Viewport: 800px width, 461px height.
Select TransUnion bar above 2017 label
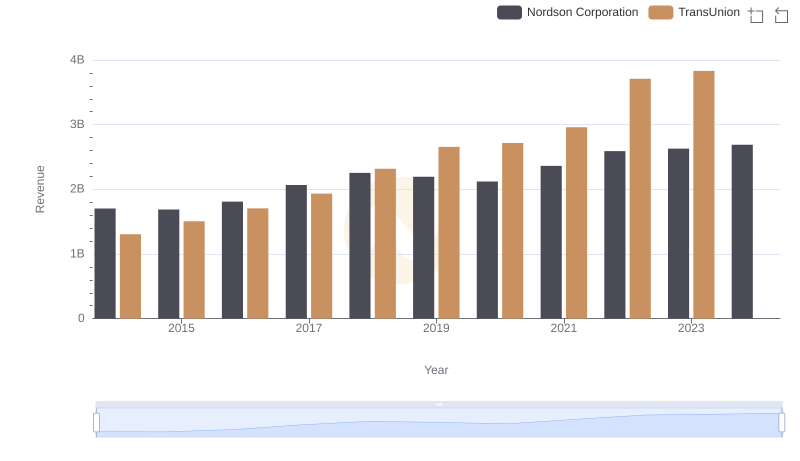(x=321, y=256)
